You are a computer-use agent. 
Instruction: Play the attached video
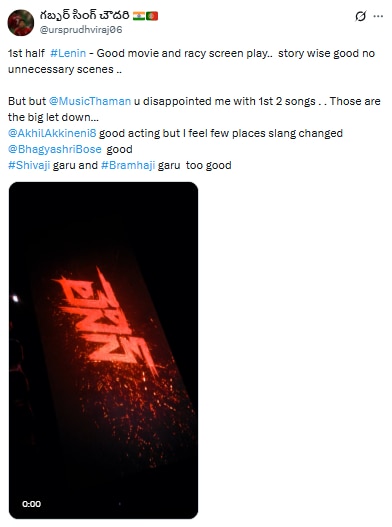tap(104, 350)
